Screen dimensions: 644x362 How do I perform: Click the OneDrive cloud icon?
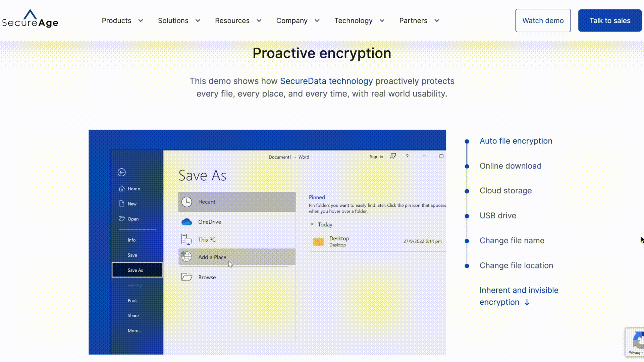click(186, 222)
